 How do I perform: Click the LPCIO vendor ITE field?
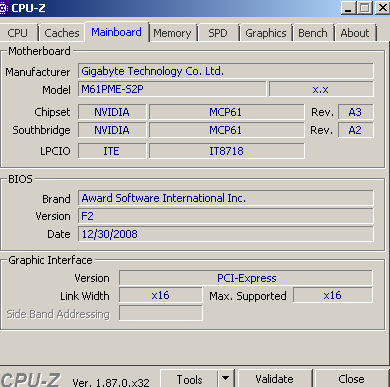[112, 151]
